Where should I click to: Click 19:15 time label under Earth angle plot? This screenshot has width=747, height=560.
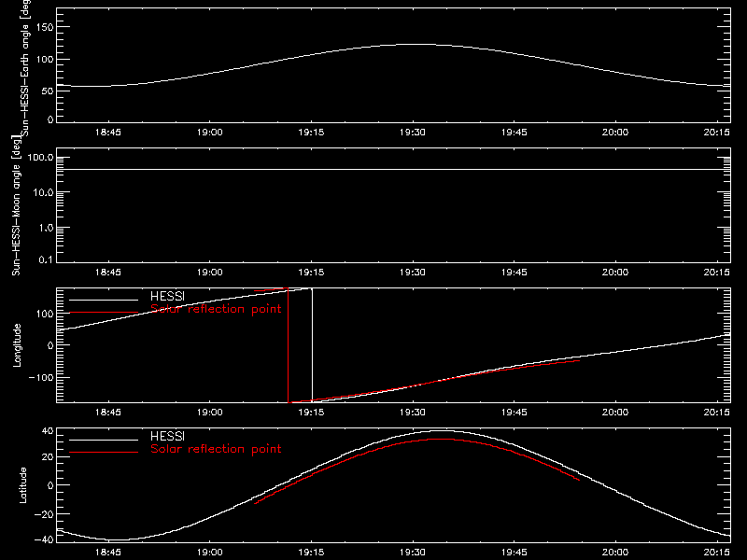pos(311,133)
